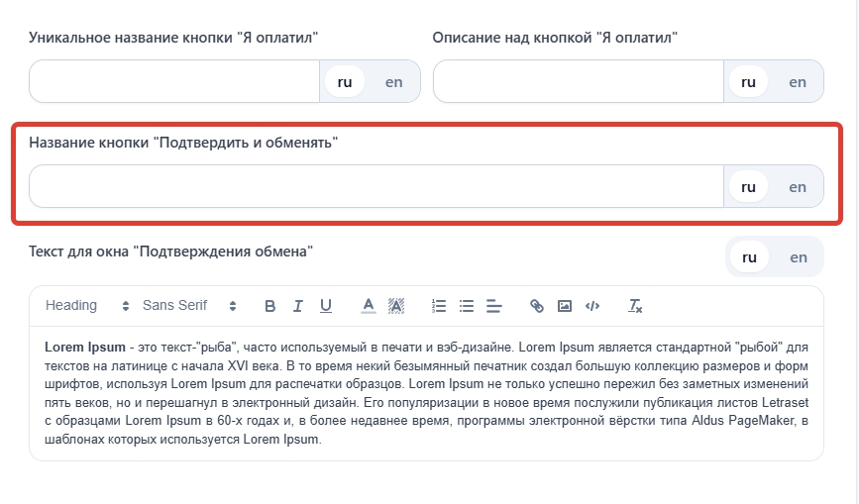Insert a code block with code icon
This screenshot has height=504, width=859.
coord(592,306)
